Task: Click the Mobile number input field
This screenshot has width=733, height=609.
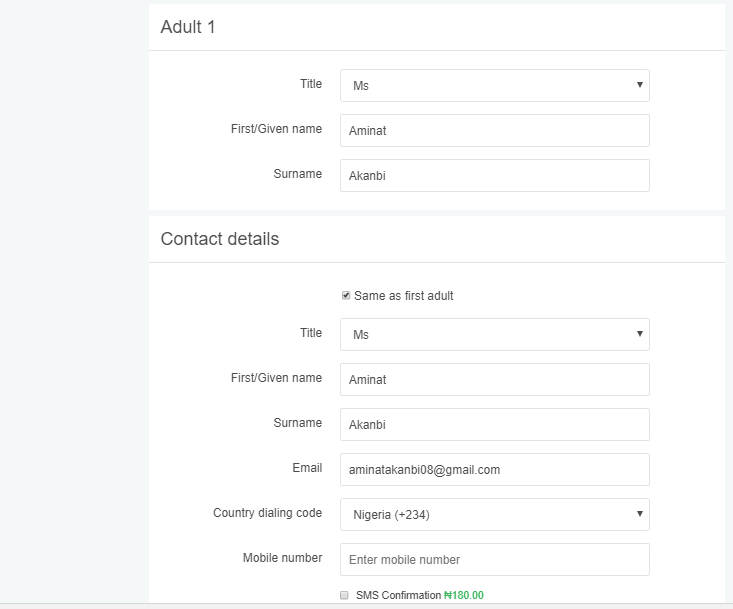Action: 495,559
